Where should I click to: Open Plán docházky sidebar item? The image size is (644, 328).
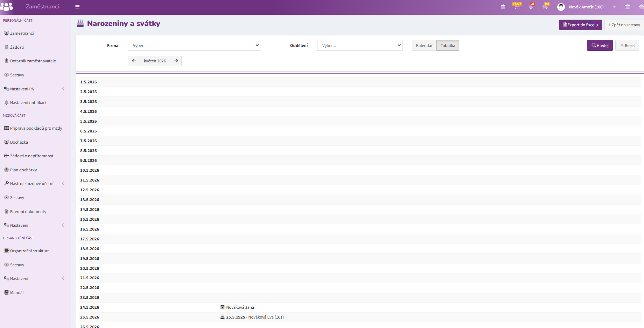pyautogui.click(x=23, y=170)
